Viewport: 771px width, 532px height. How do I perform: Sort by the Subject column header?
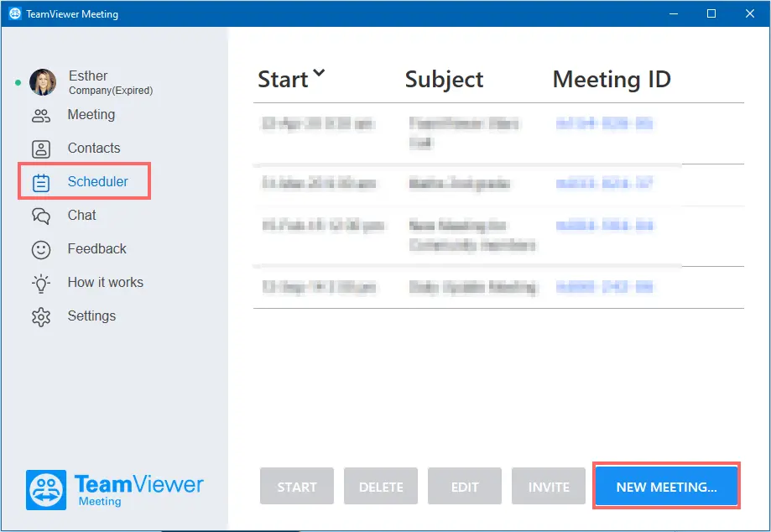pos(444,80)
